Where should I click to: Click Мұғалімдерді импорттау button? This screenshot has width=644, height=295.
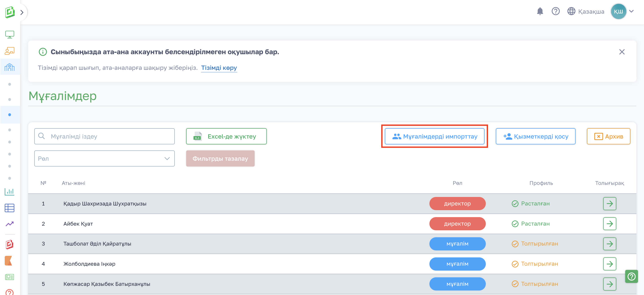coord(434,137)
